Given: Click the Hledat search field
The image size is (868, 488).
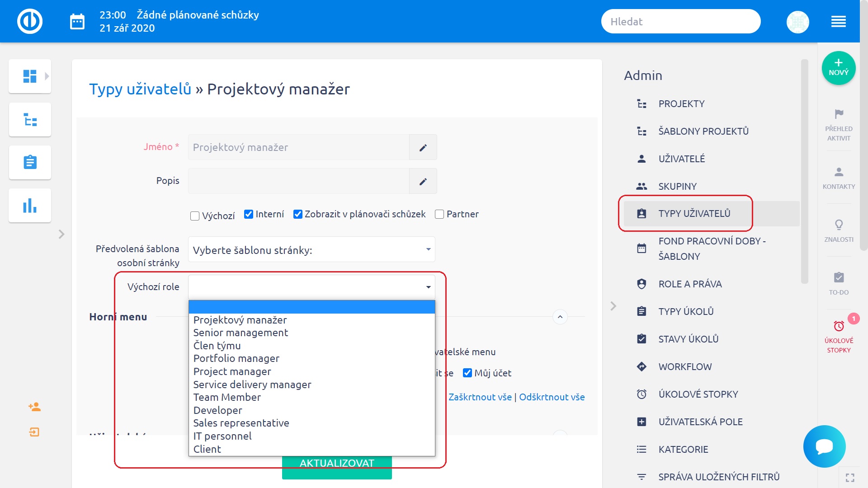Looking at the screenshot, I should click(680, 21).
